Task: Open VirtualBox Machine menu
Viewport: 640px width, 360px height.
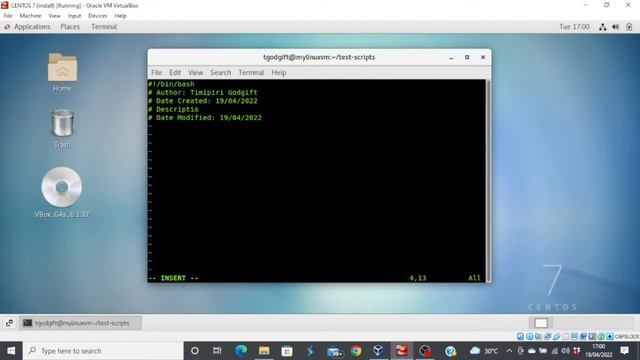Action: point(31,16)
